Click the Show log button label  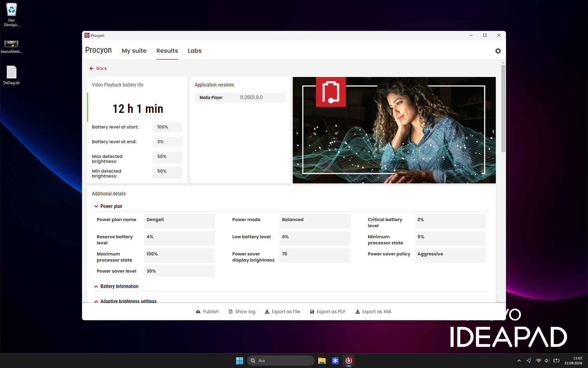pyautogui.click(x=245, y=312)
